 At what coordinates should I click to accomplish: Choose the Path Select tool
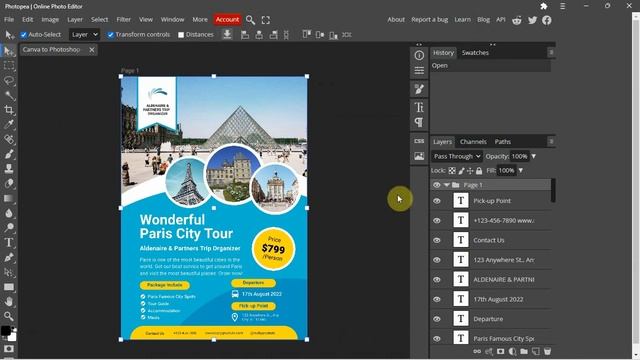click(9, 272)
